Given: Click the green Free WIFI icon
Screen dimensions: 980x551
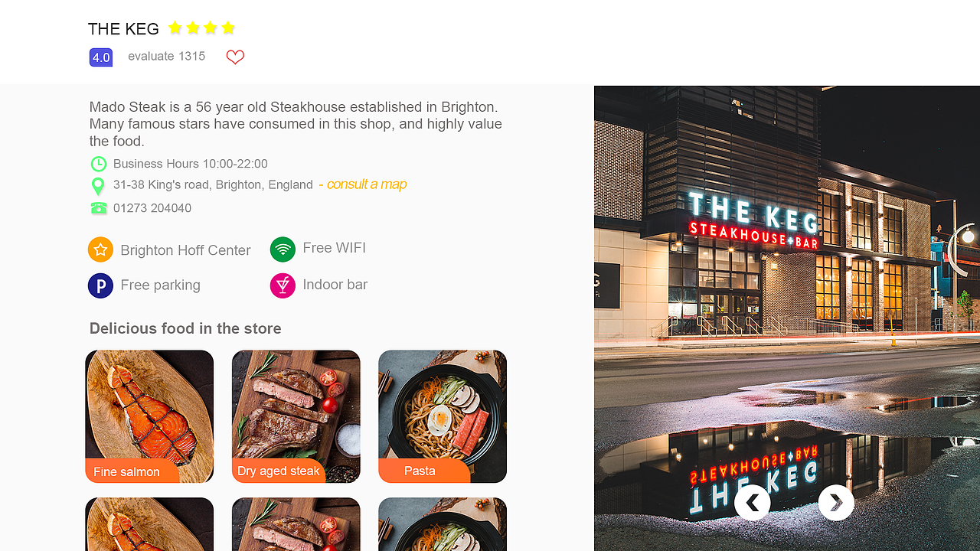Looking at the screenshot, I should [283, 249].
